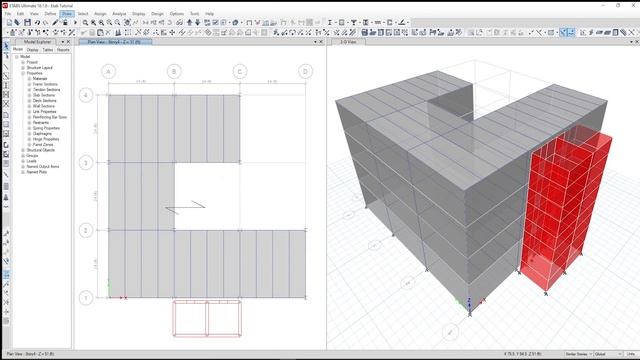The image size is (640, 360).
Task: Click the Undo arrow icon
Action: pos(37,22)
